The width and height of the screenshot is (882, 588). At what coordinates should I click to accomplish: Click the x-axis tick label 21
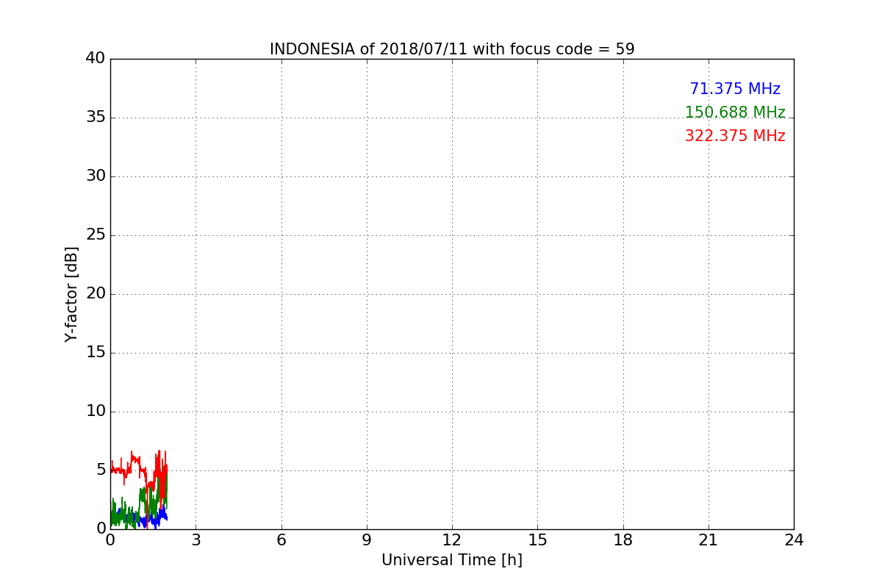709,540
